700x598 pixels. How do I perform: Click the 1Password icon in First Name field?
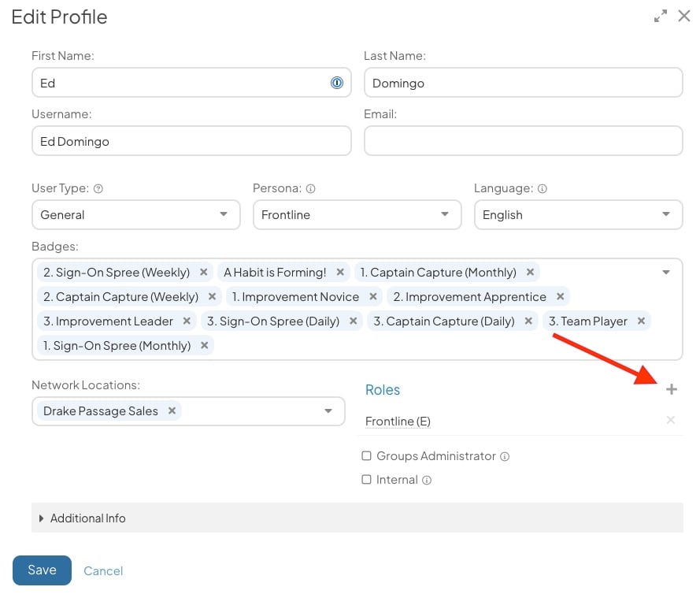337,83
